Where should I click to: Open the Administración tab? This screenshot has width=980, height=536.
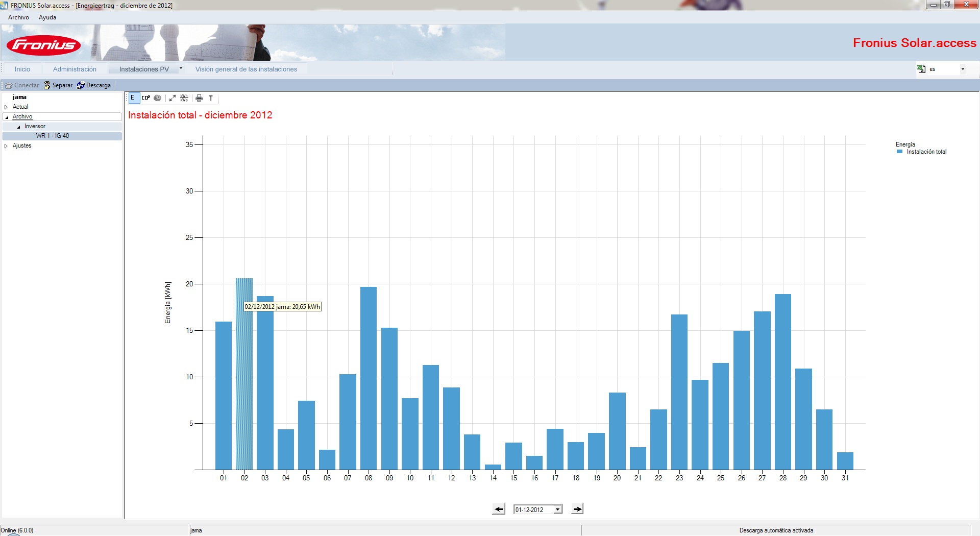coord(75,69)
